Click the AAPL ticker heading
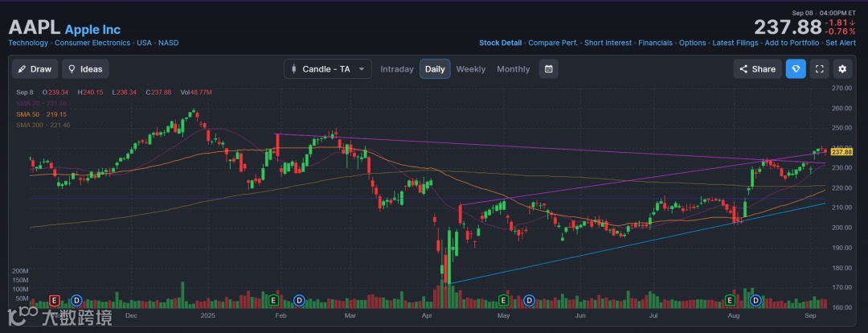The width and height of the screenshot is (868, 333). (34, 27)
